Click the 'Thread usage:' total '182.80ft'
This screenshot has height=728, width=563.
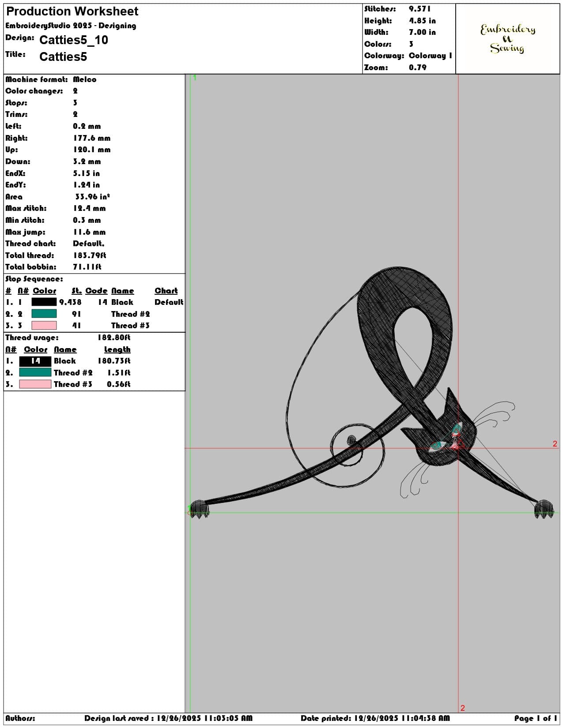click(x=114, y=338)
